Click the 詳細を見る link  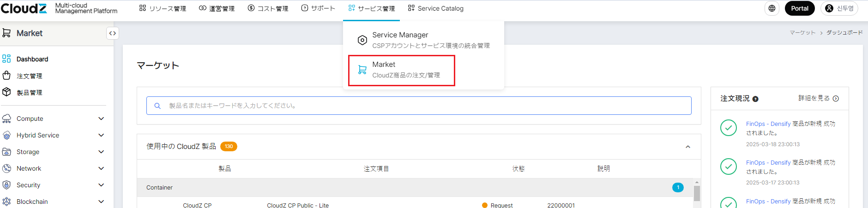(818, 98)
